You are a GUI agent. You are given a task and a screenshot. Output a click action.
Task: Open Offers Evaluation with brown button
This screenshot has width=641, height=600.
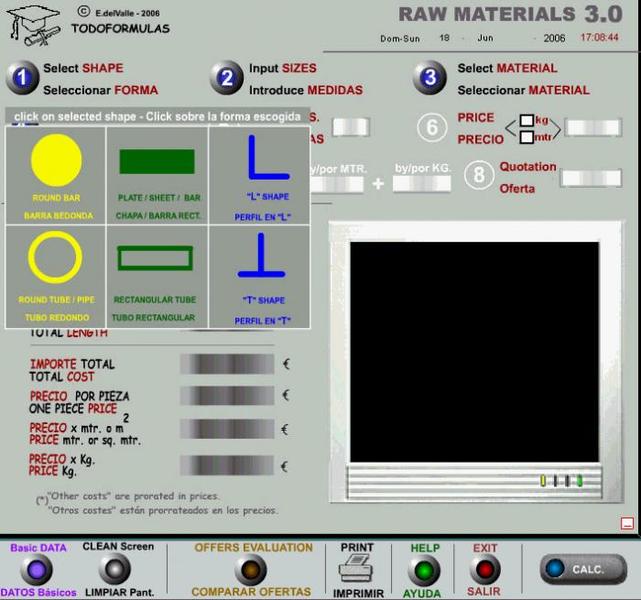[251, 570]
